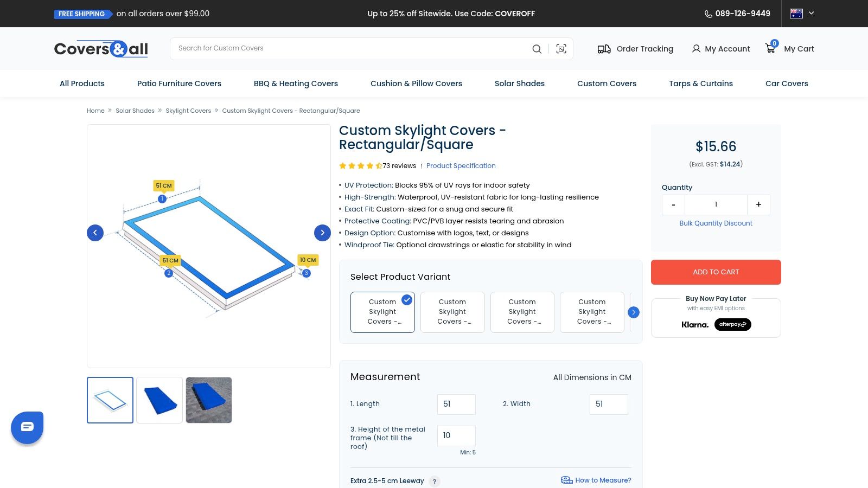868x488 pixels.
Task: Show previous product image arrow
Action: [x=95, y=233]
